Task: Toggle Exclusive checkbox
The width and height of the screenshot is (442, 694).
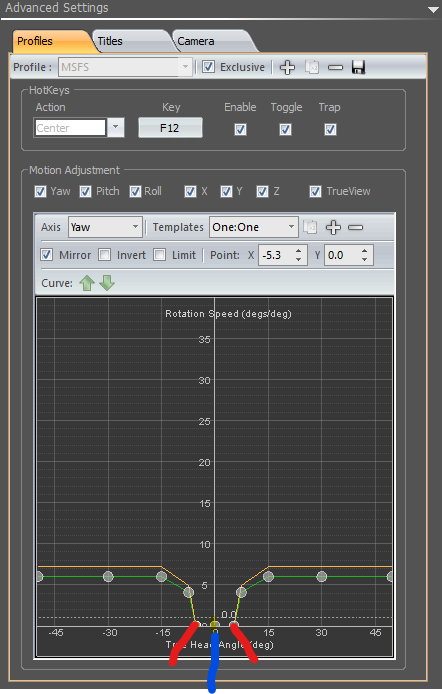Action: [x=208, y=67]
